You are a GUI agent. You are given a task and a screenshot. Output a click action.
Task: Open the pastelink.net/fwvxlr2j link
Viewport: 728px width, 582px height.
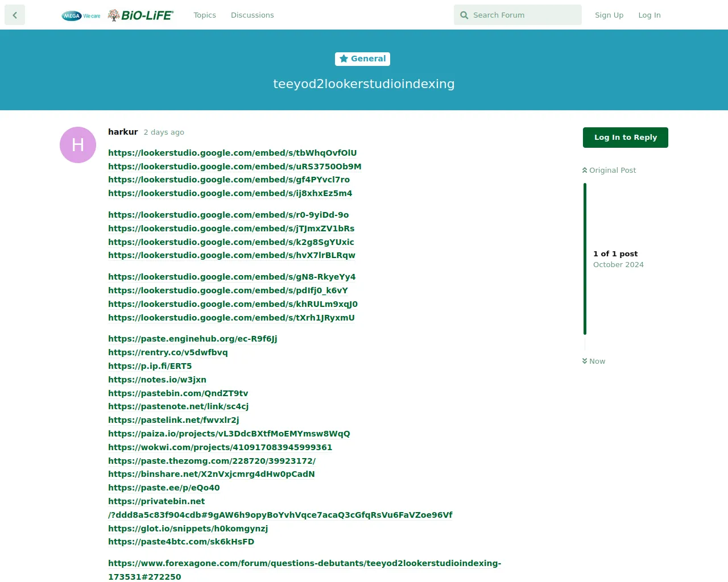(173, 420)
